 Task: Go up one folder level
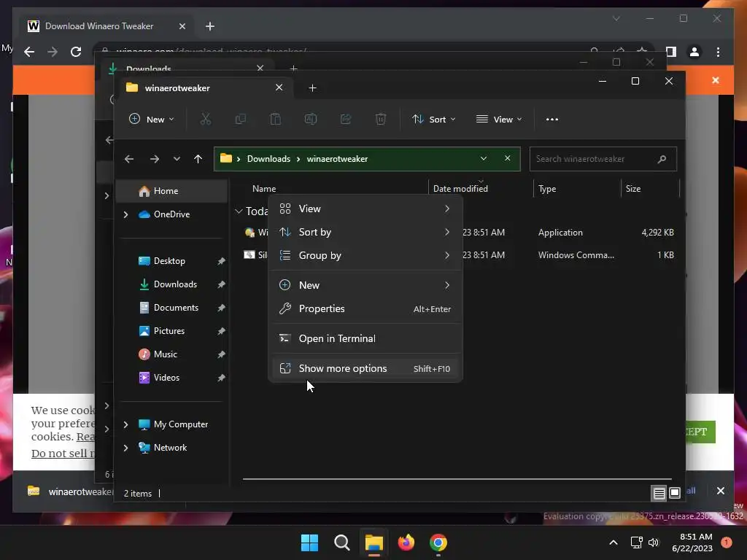click(198, 159)
